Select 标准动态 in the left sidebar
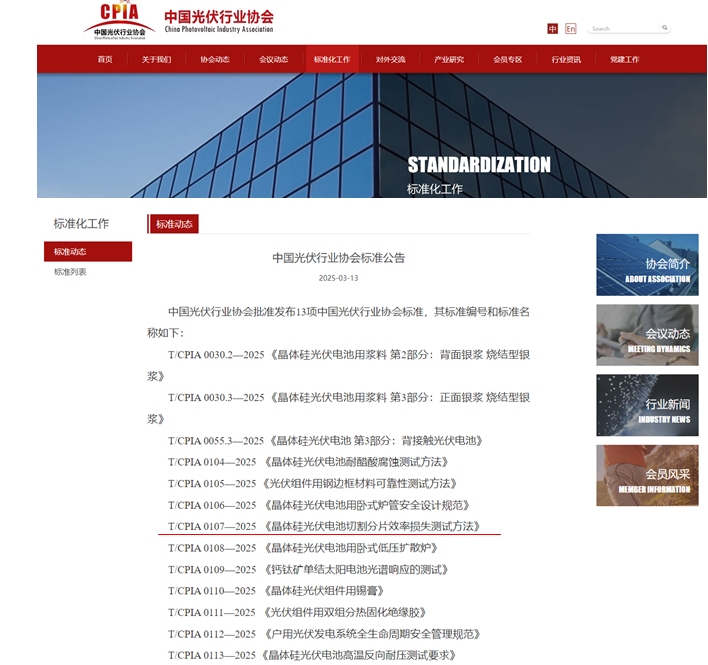This screenshot has width=708, height=665. click(x=88, y=252)
